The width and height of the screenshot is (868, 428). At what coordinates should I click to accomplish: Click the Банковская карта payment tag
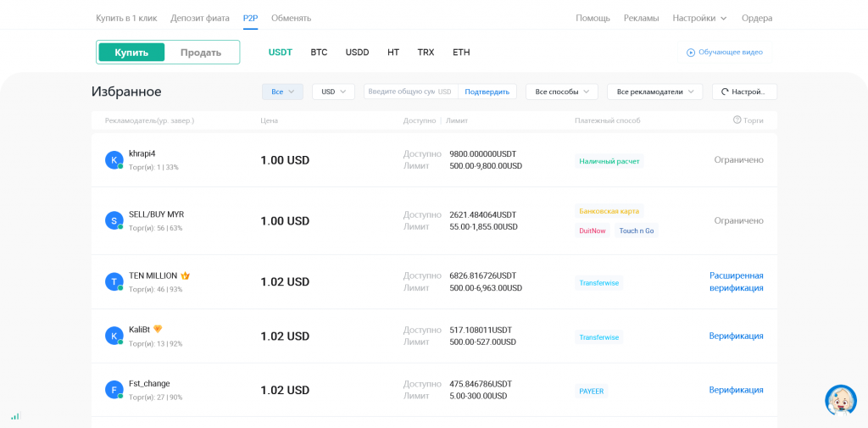(609, 211)
